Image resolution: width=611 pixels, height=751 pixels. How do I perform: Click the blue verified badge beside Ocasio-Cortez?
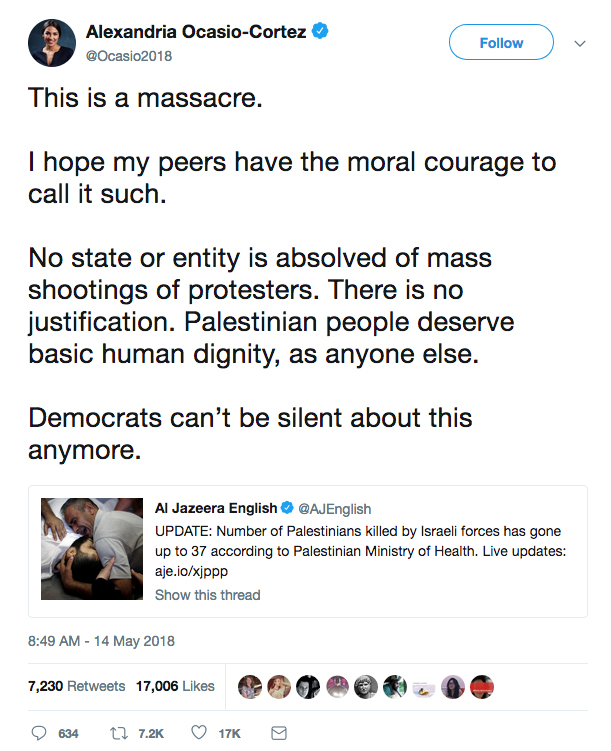click(x=320, y=33)
